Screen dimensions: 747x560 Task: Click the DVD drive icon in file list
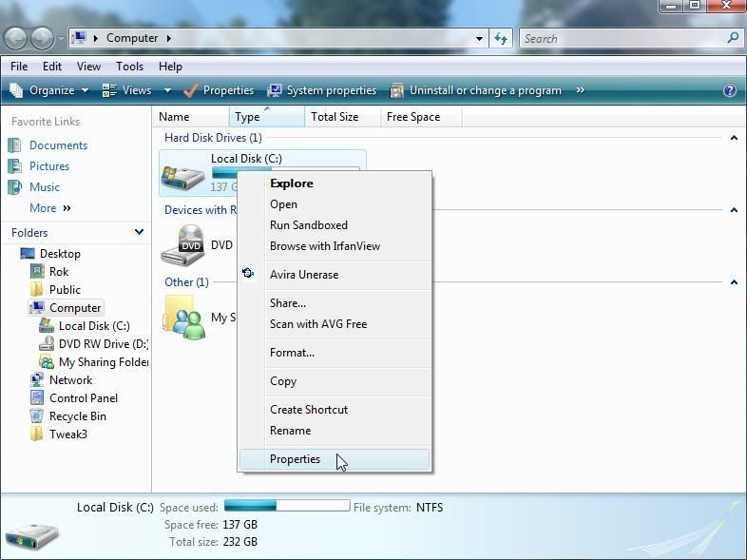pos(182,245)
